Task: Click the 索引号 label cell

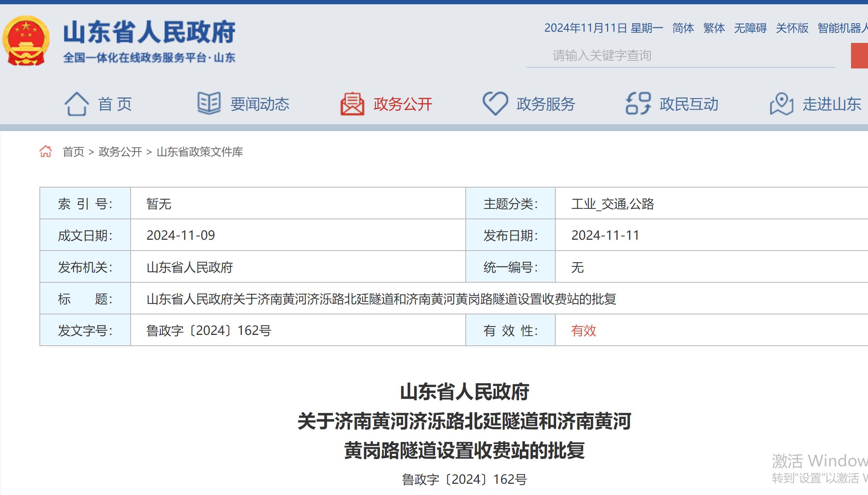Action: [x=85, y=203]
